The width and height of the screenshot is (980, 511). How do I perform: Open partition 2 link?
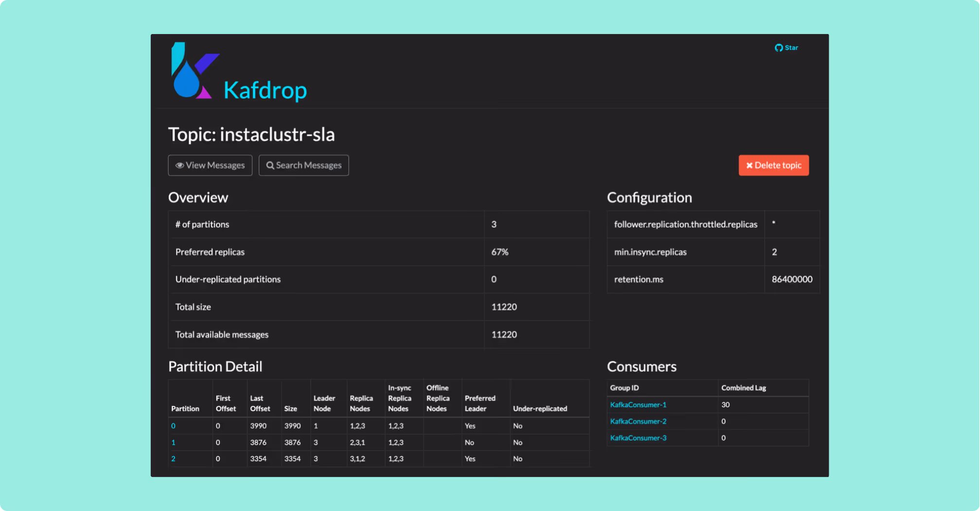[x=173, y=459]
